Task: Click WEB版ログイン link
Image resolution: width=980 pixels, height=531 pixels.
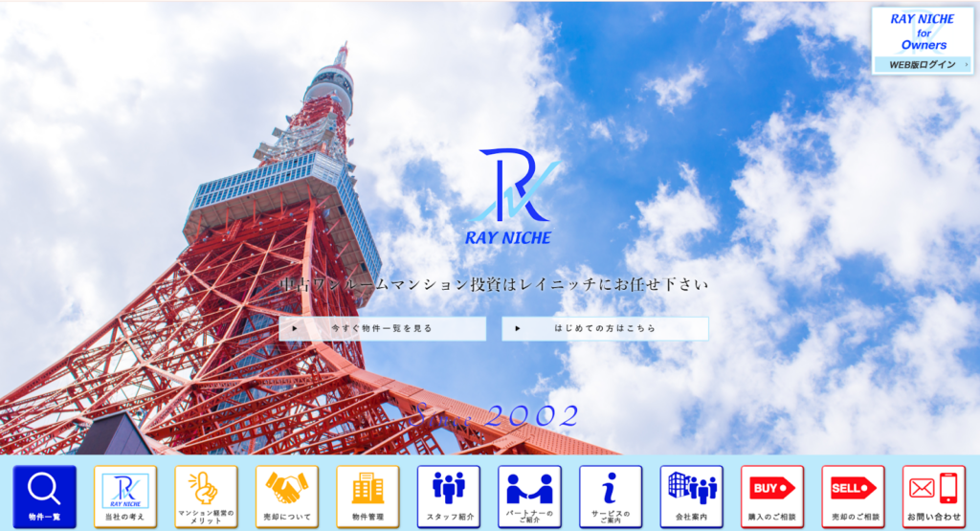Action: (x=923, y=64)
